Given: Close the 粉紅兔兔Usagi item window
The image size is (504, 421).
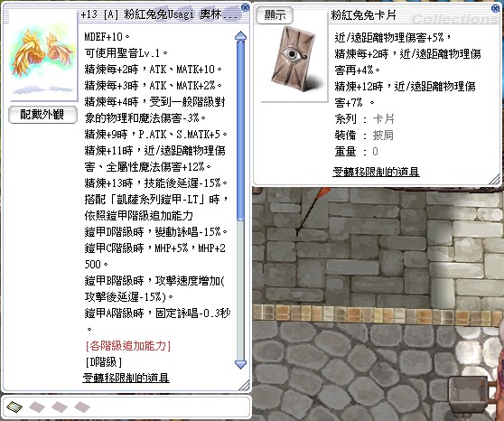Looking at the screenshot, I should 246,7.
